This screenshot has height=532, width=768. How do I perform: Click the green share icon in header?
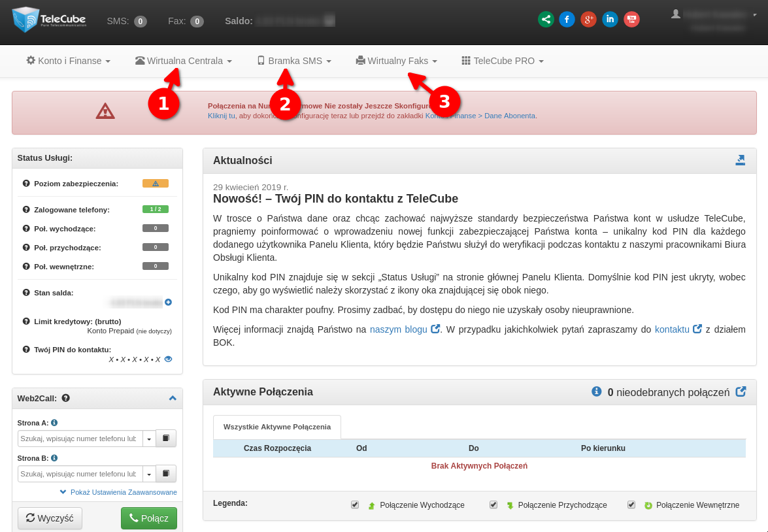coord(546,20)
